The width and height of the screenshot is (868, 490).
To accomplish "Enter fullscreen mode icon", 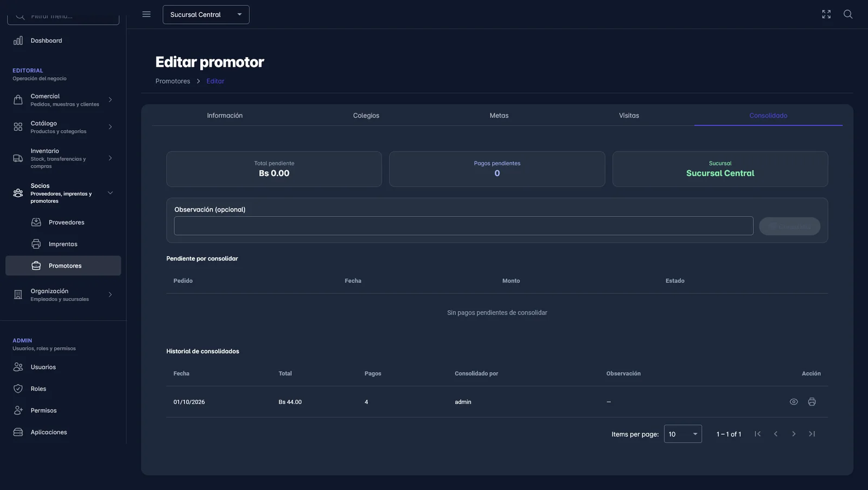I will (x=826, y=14).
